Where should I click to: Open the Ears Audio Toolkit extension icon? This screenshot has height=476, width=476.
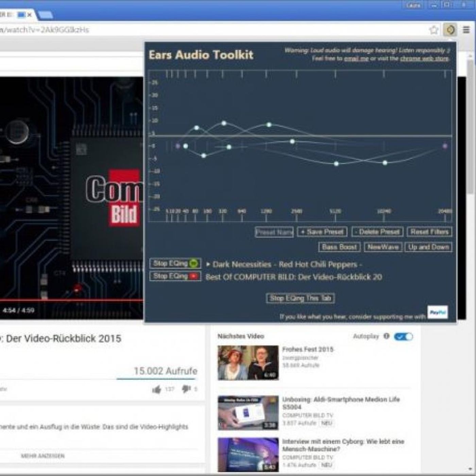450,30
